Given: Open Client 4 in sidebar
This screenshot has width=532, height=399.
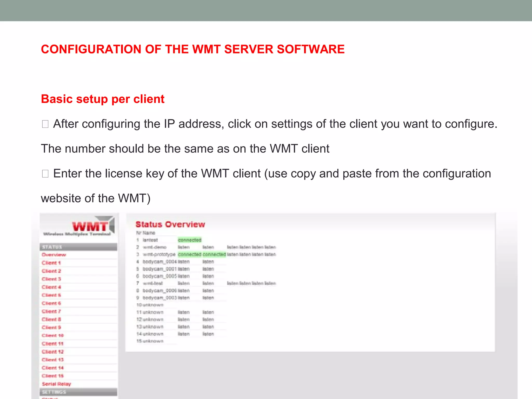Looking at the screenshot, I should (51, 287).
